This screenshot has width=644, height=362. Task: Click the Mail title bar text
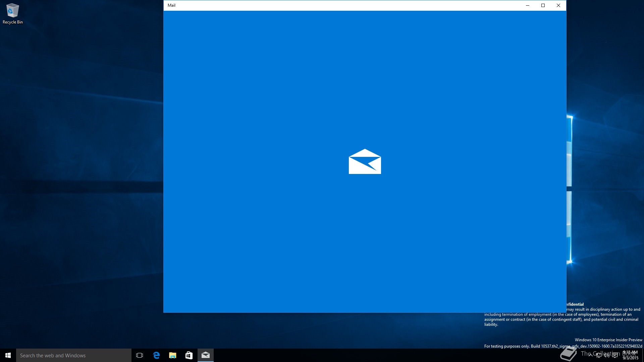(x=171, y=5)
